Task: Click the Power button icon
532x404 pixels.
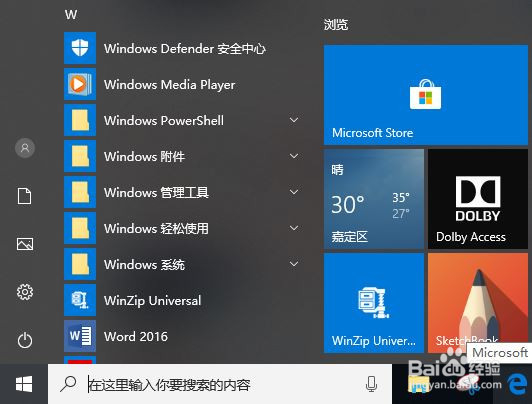Action: point(25,340)
